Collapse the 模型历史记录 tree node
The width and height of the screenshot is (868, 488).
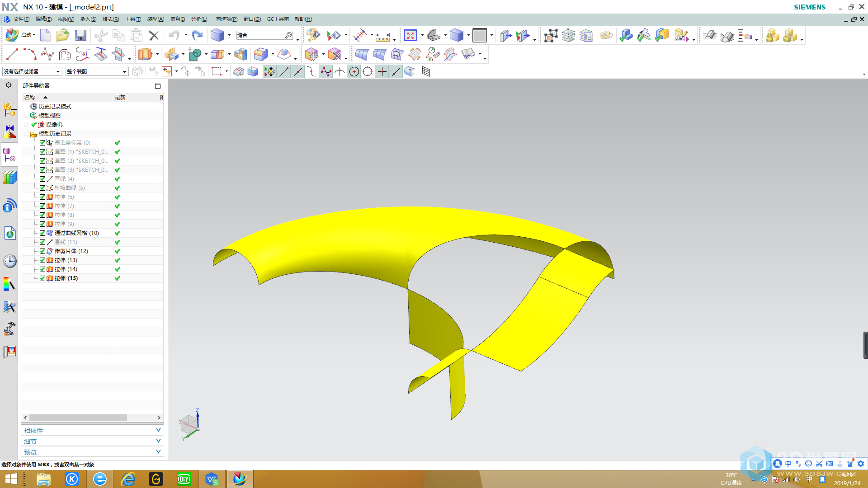click(x=26, y=134)
